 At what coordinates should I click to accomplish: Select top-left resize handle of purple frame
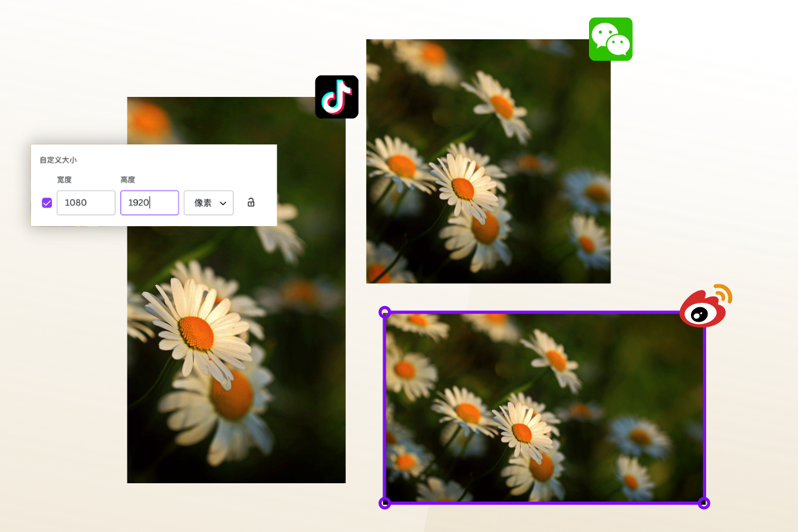[x=384, y=312]
